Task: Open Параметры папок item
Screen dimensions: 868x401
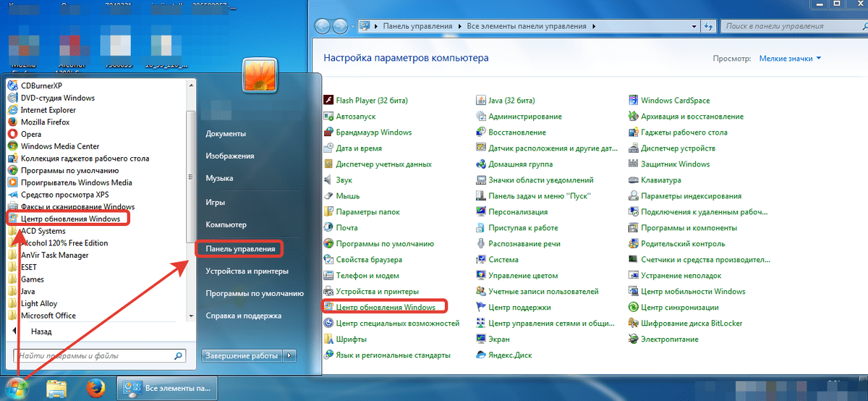Action: (362, 212)
